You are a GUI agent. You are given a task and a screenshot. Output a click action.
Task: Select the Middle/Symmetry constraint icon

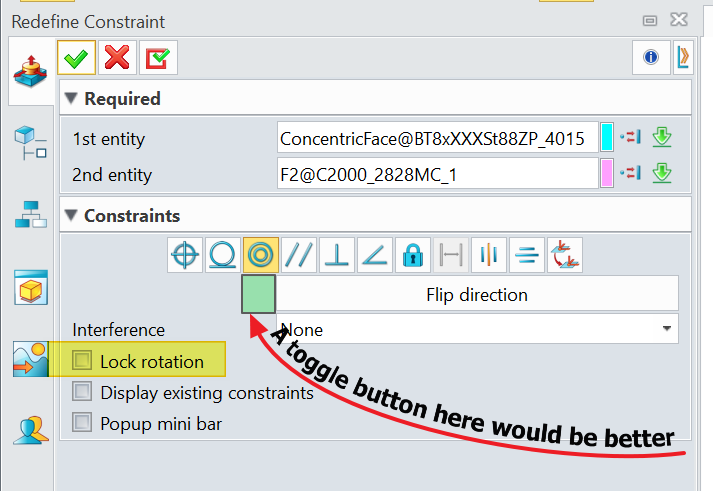click(x=489, y=255)
